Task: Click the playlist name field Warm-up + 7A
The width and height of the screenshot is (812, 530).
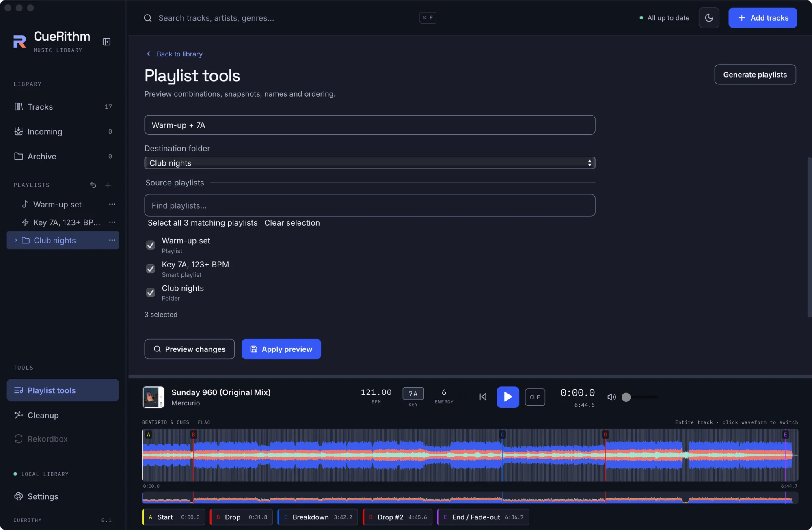Action: (x=370, y=125)
